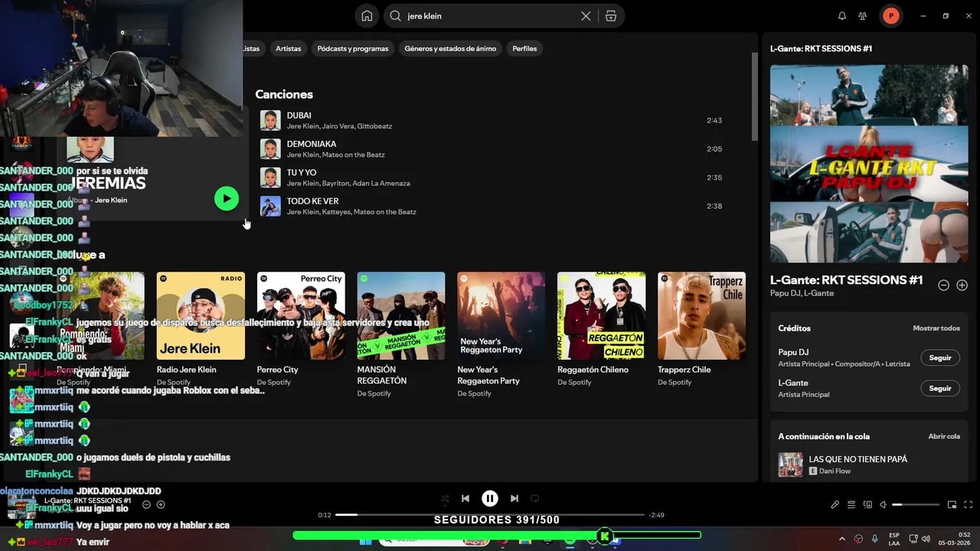980x551 pixels.
Task: Open the Reggaeton Chileno playlist card
Action: (602, 329)
